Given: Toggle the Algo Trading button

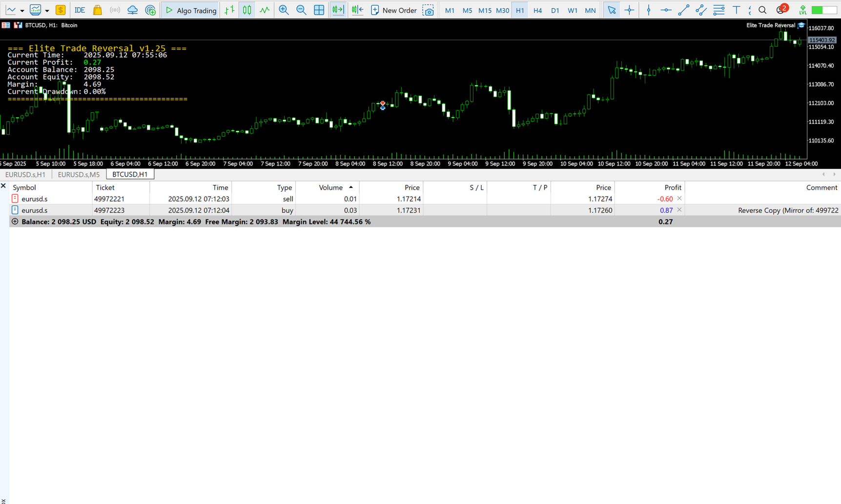Looking at the screenshot, I should [x=191, y=10].
